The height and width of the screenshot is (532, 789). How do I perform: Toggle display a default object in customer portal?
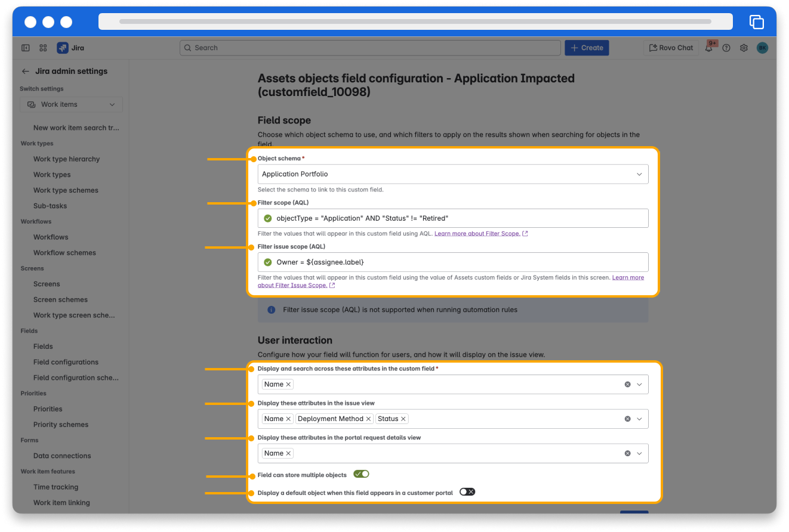[x=467, y=492]
